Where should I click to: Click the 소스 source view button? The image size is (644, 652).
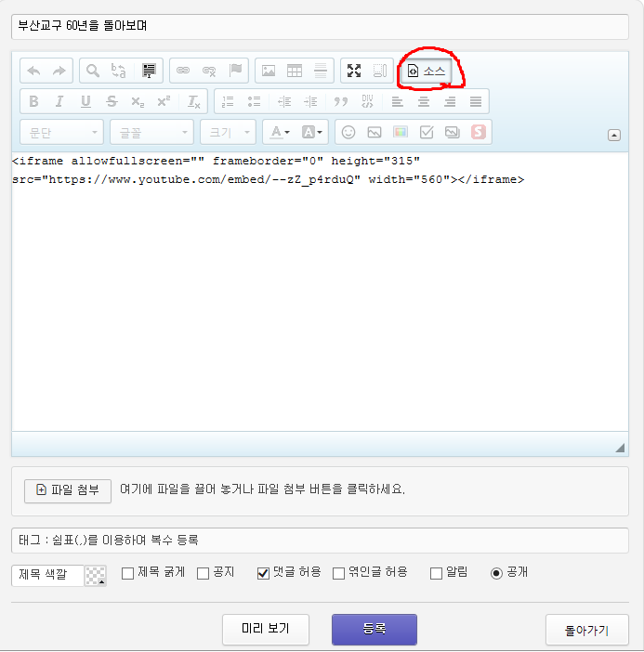tap(427, 71)
